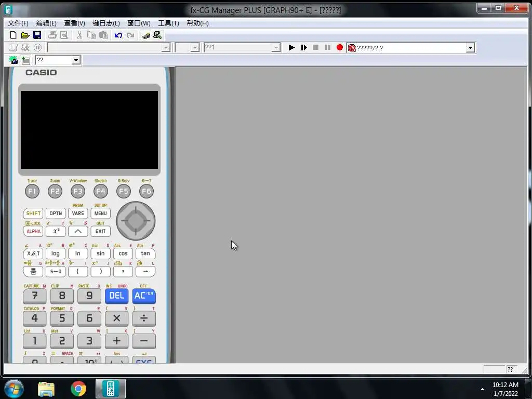This screenshot has height=399, width=532.
Task: Click calculator cos key
Action: 123,254
